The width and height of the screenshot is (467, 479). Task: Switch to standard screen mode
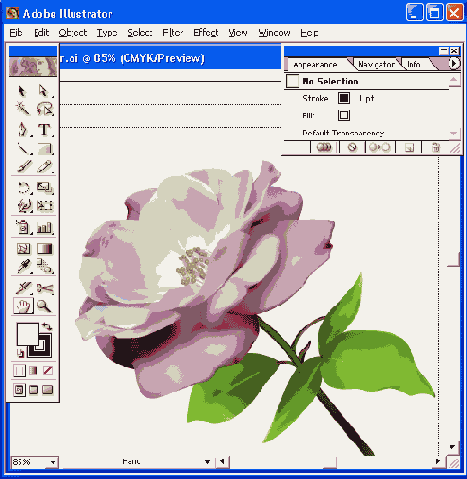point(19,390)
